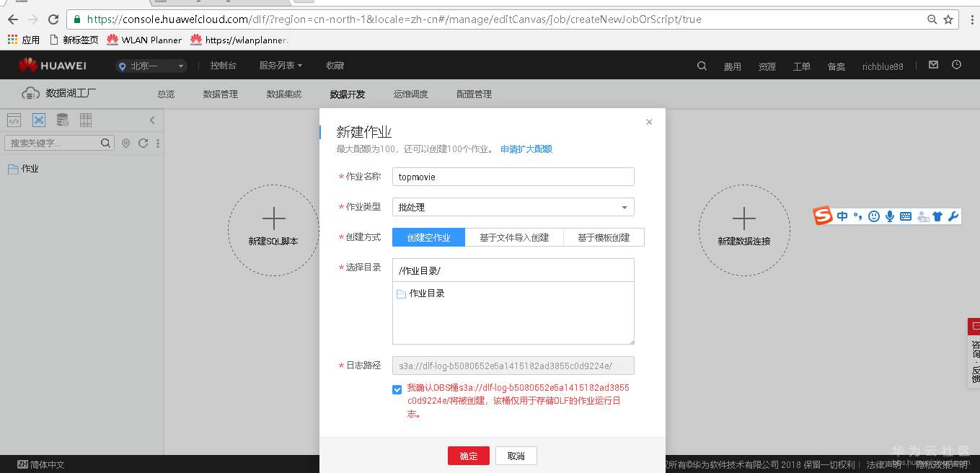Image resolution: width=980 pixels, height=473 pixels.
Task: Open the 法律声明 footer link
Action: pos(884,465)
